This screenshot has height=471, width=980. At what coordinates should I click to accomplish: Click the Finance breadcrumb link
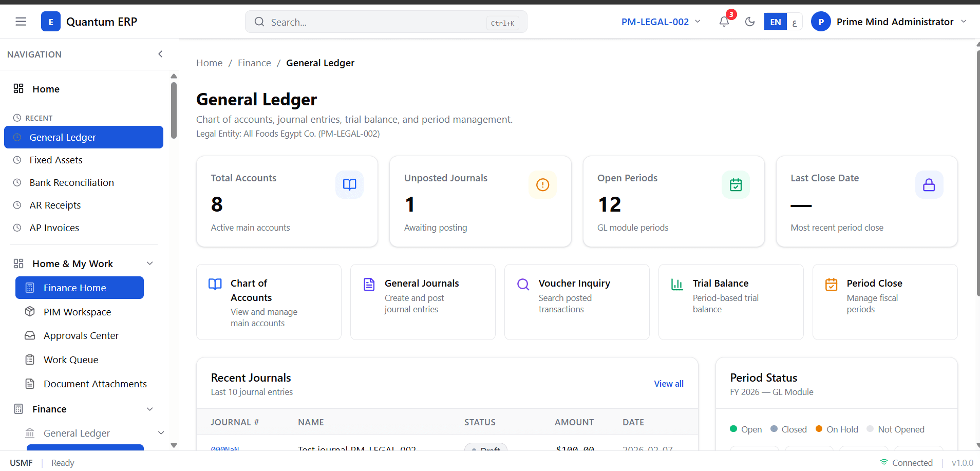[254, 63]
